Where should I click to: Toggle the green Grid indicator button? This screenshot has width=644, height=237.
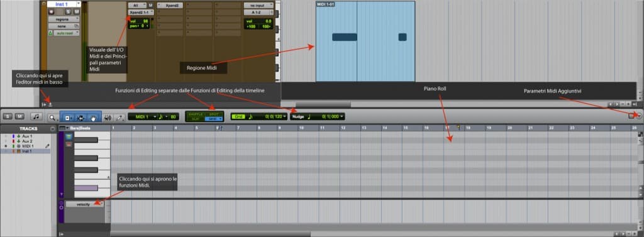(x=238, y=117)
